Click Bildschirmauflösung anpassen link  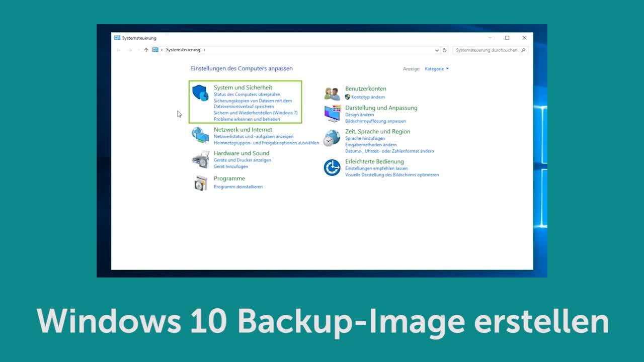tap(375, 122)
